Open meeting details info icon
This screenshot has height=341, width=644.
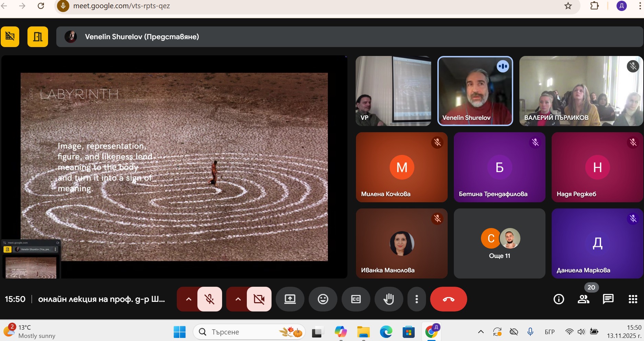coord(559,299)
